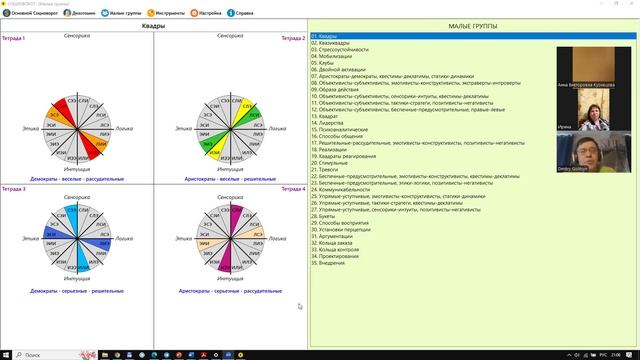Click the blue info icon for Справка
The image size is (640, 360).
[x=231, y=13]
